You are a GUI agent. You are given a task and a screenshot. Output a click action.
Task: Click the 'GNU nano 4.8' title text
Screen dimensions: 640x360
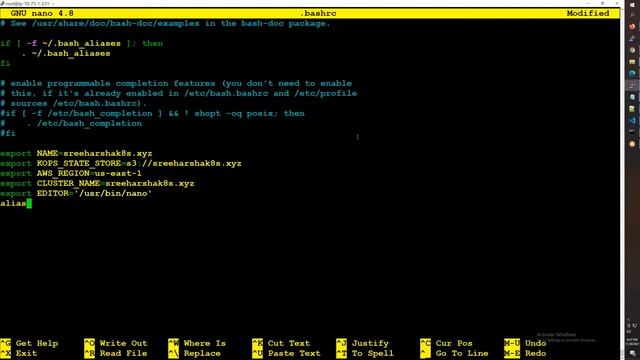[x=42, y=13]
